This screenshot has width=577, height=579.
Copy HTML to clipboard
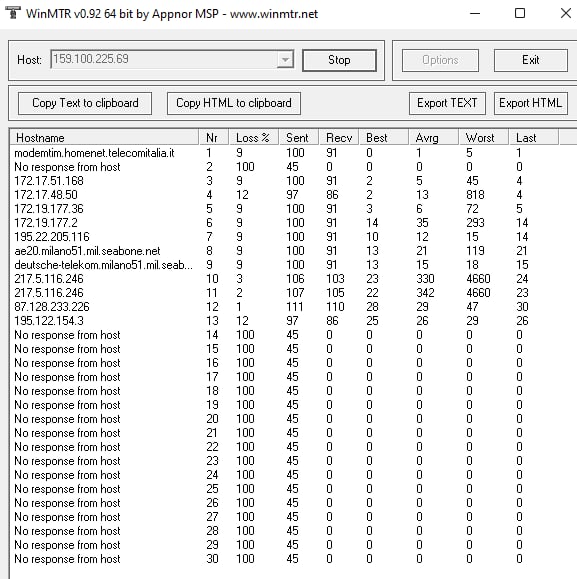point(234,103)
